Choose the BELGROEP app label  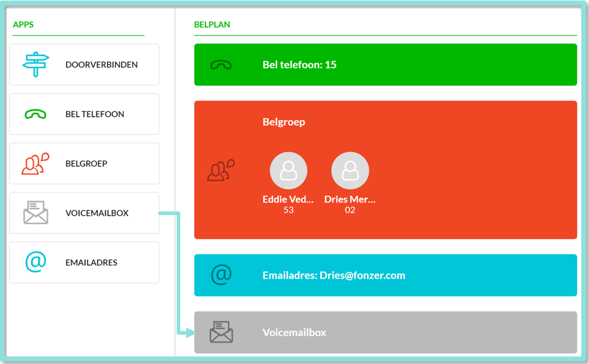pyautogui.click(x=87, y=163)
